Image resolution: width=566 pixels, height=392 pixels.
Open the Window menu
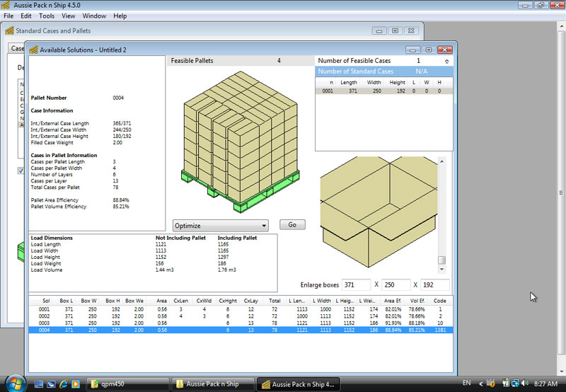click(94, 16)
